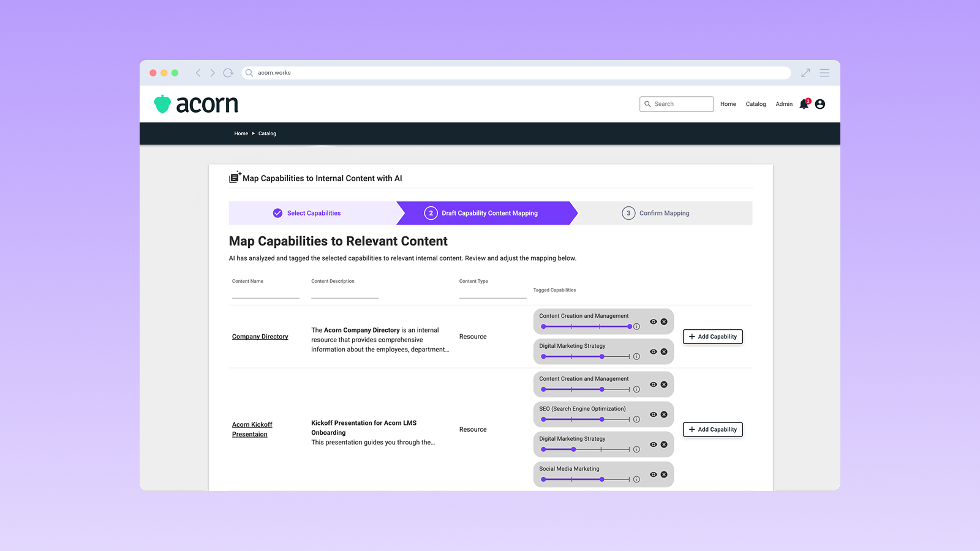Click the search magnifier icon
980x551 pixels.
(648, 104)
